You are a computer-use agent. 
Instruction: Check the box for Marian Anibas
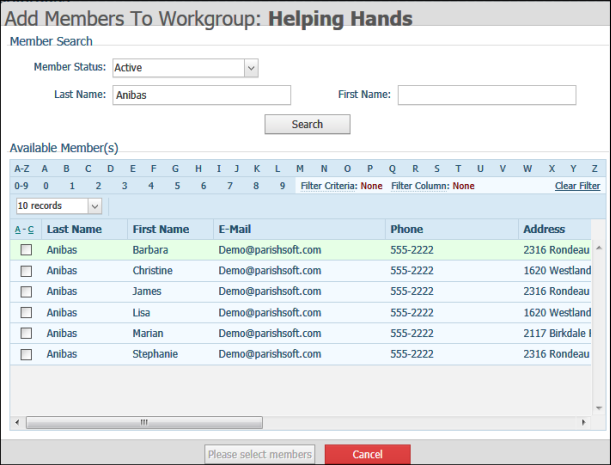pos(26,333)
